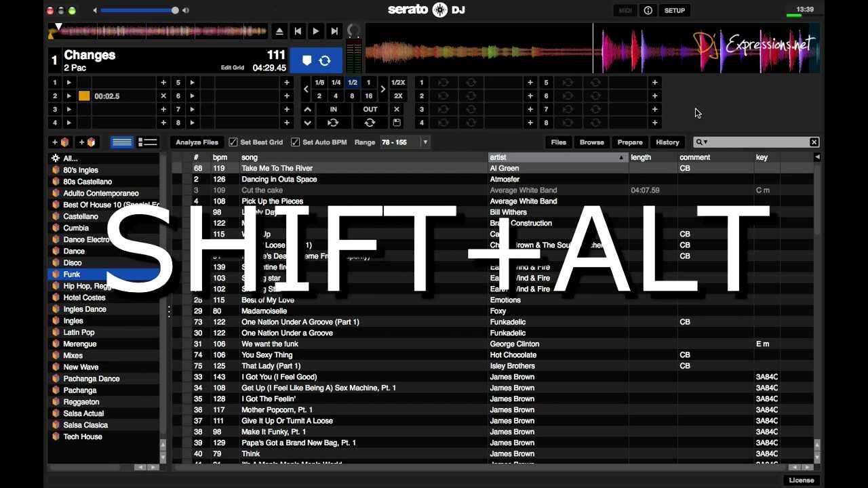Play the loaded track Changes

pyautogui.click(x=316, y=31)
